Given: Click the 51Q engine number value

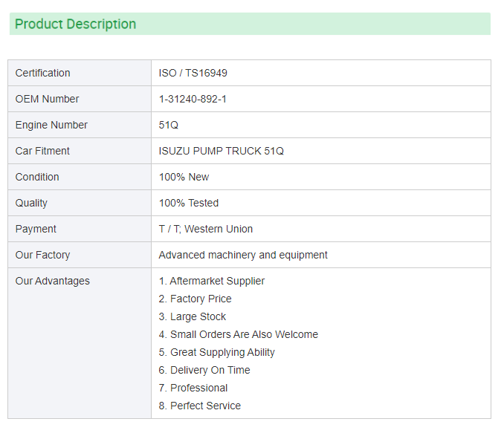Looking at the screenshot, I should point(169,125).
